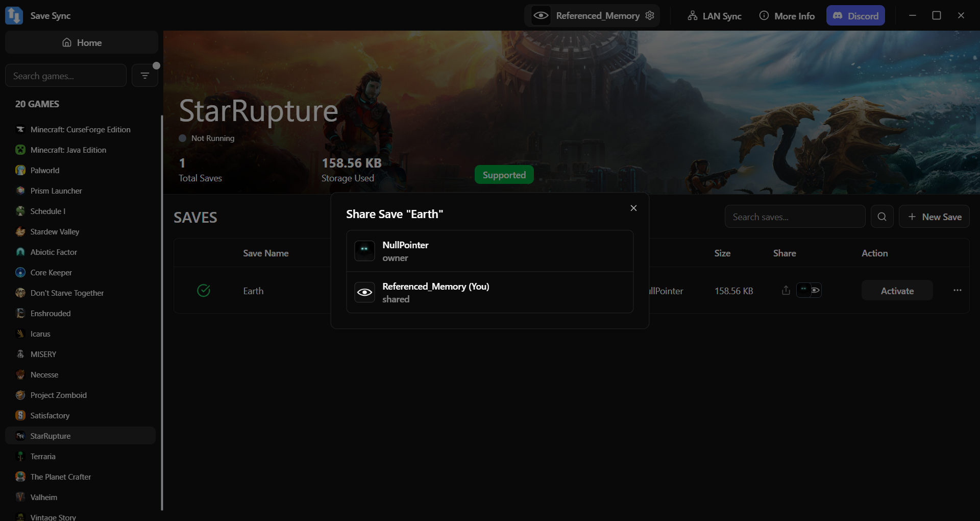Image resolution: width=980 pixels, height=521 pixels.
Task: Click the Project Zomboid icon
Action: tap(20, 395)
